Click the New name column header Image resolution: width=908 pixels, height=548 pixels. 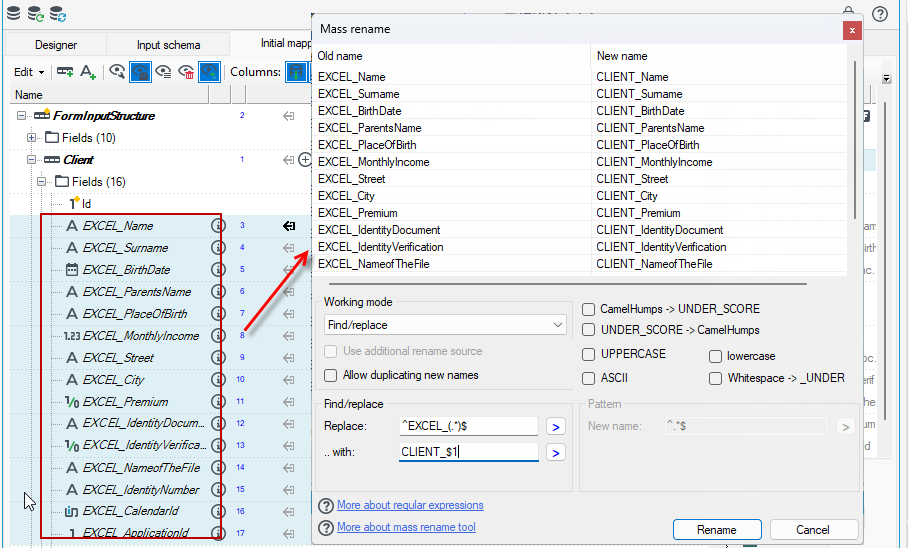(718, 56)
